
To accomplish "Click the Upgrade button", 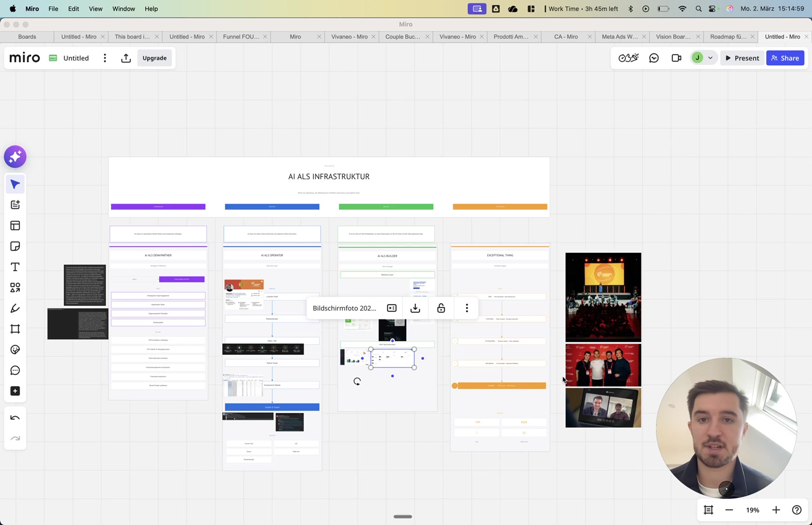I will point(155,58).
